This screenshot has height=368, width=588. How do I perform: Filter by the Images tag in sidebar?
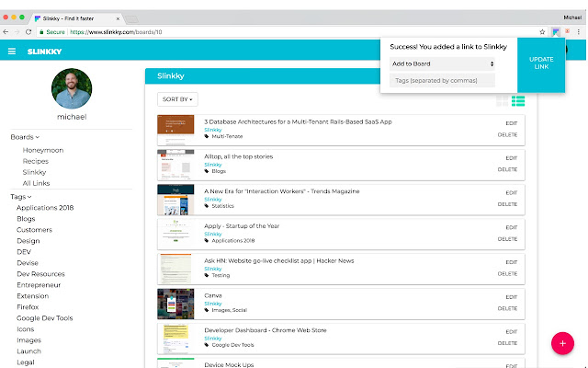tap(28, 340)
